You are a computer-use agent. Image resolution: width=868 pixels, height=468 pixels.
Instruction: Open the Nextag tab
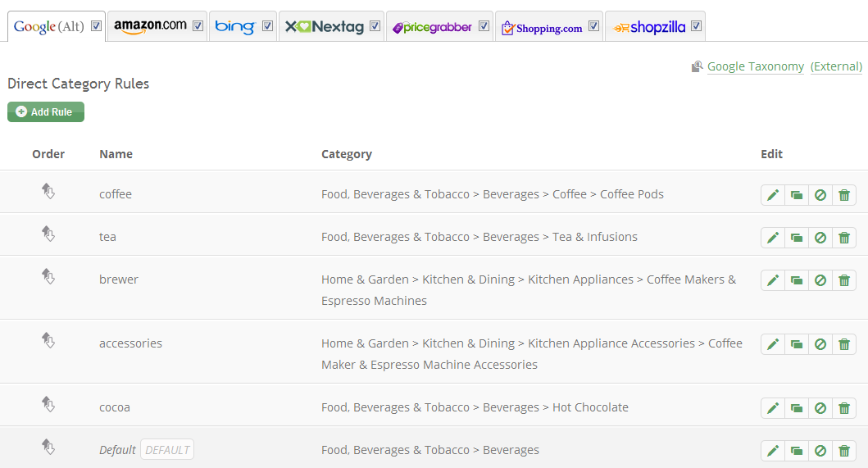pyautogui.click(x=325, y=26)
